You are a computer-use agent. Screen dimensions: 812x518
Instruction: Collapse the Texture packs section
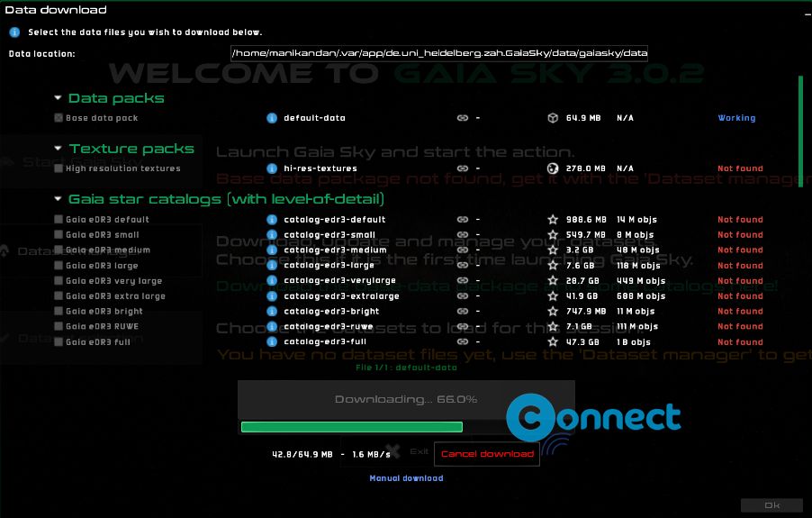[x=58, y=148]
